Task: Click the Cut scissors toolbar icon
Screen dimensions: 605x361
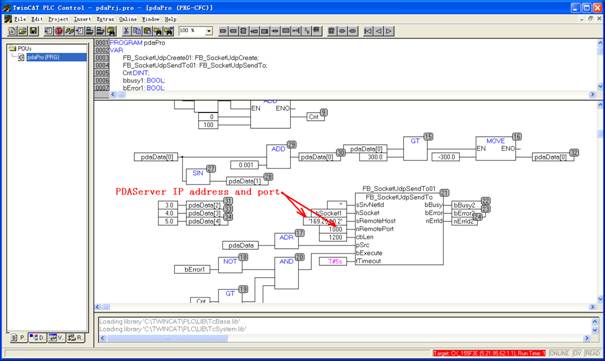Action: (x=126, y=31)
